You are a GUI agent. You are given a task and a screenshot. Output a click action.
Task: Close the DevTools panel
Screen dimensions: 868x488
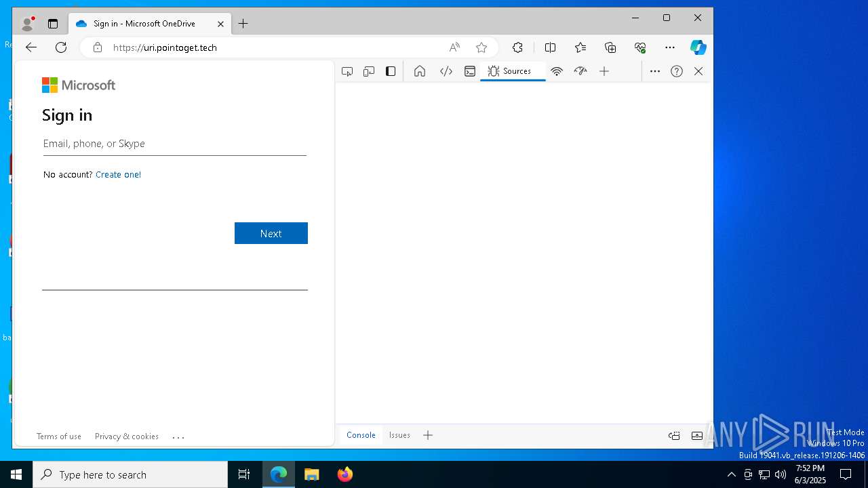pyautogui.click(x=698, y=71)
